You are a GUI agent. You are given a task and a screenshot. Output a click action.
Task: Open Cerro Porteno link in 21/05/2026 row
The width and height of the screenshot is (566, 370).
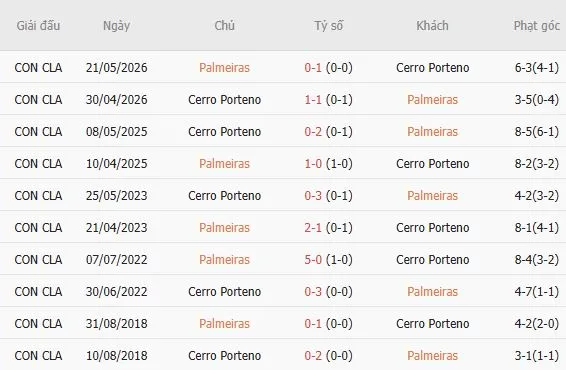pyautogui.click(x=432, y=68)
